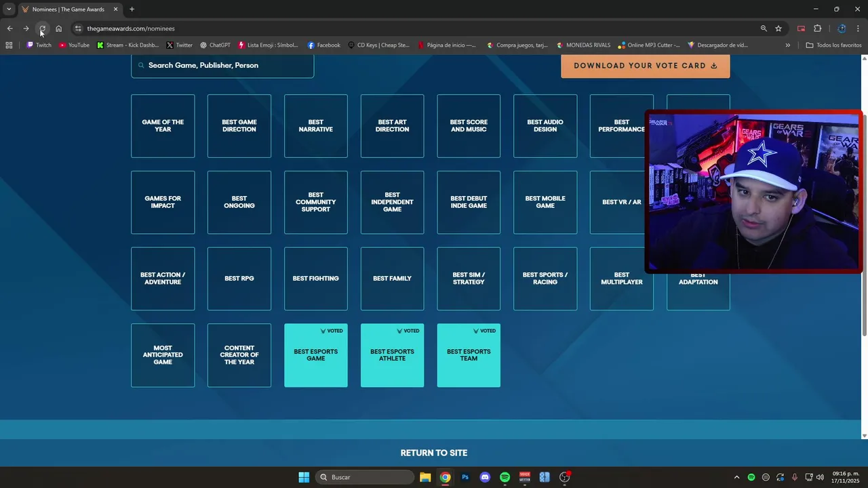Screen dimensions: 868x488
Task: Open the apps grid in bookmarks bar
Action: tap(9, 45)
